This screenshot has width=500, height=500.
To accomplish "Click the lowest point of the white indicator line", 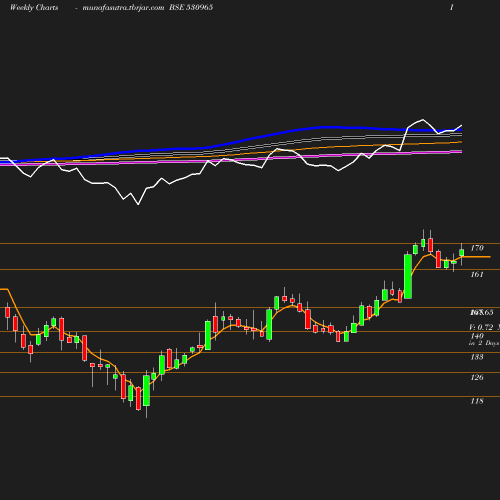I will pyautogui.click(x=138, y=204).
